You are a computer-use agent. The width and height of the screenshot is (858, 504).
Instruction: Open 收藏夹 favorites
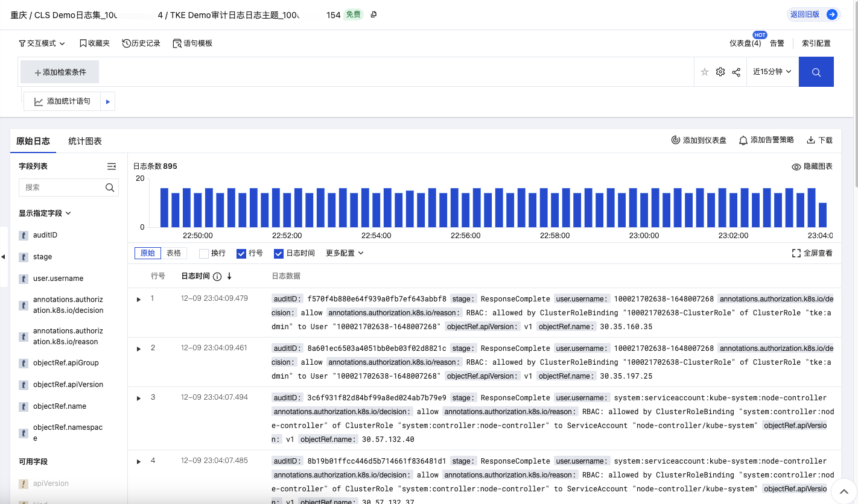pos(94,43)
